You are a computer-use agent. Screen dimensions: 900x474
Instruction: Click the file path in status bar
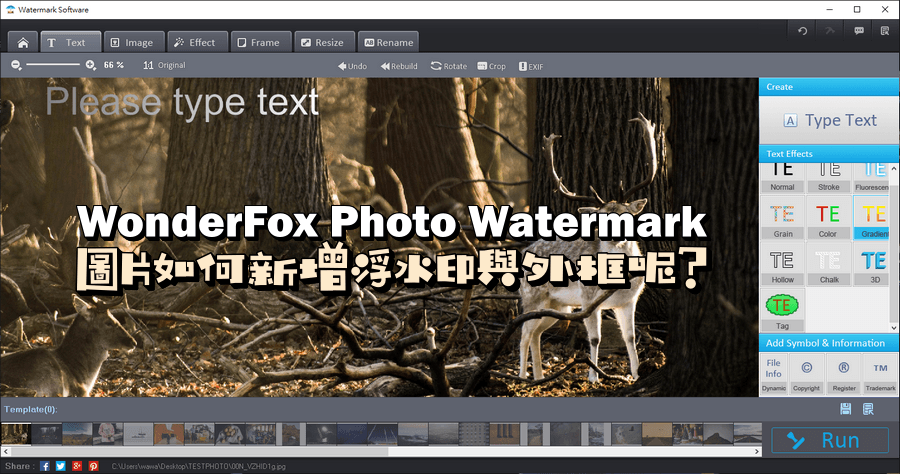point(199,467)
